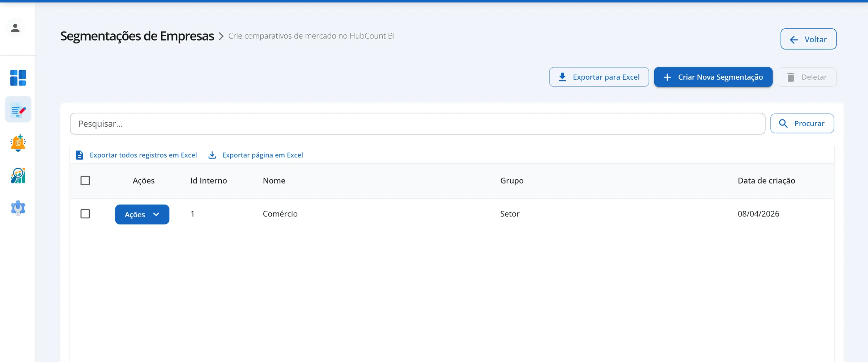Viewport: 868px width, 362px height.
Task: Click Exportar página em Excel link
Action: click(x=256, y=155)
